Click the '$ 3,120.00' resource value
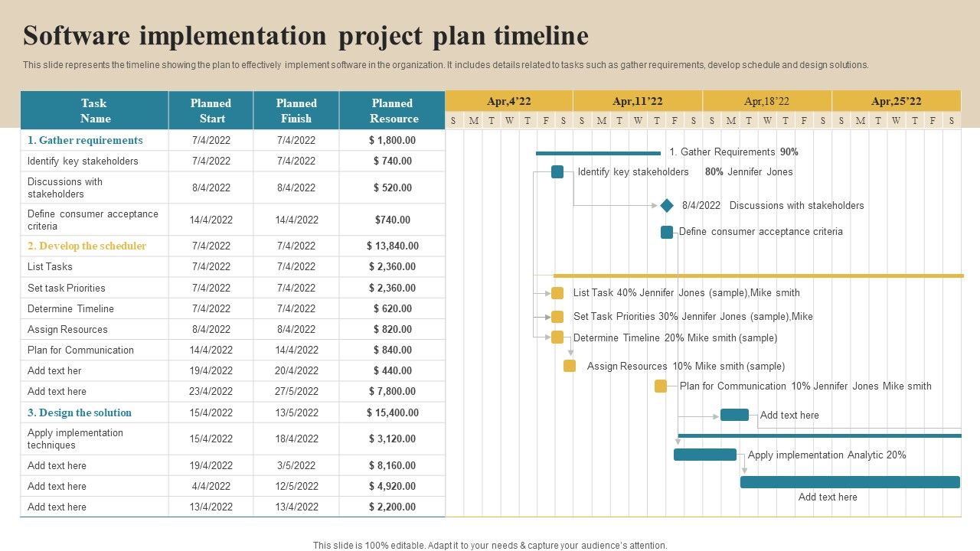The height and width of the screenshot is (551, 980). 392,439
